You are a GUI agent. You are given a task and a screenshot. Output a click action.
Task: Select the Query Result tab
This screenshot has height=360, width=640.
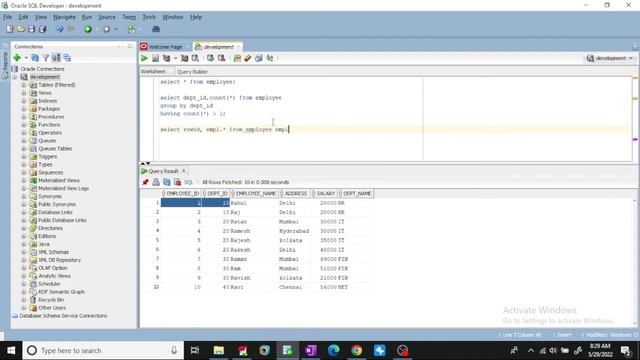[163, 171]
